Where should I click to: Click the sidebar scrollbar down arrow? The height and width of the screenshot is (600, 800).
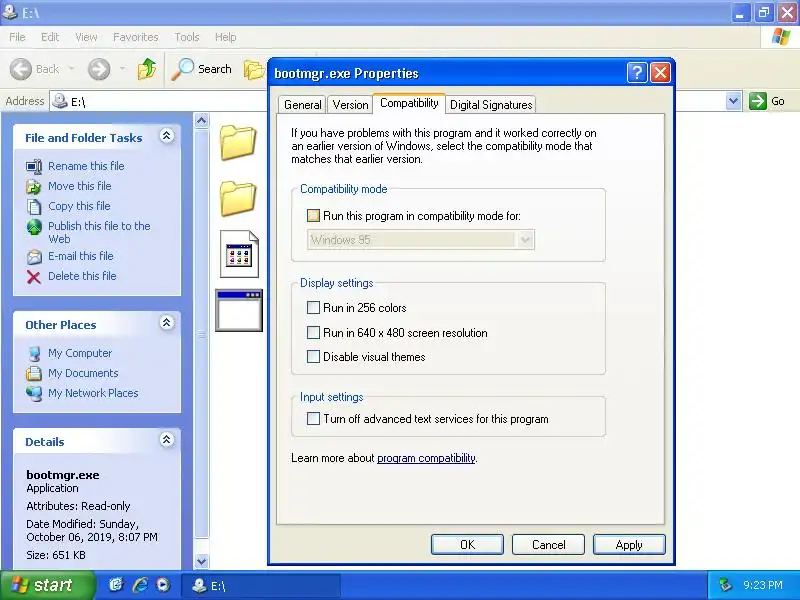pos(202,561)
